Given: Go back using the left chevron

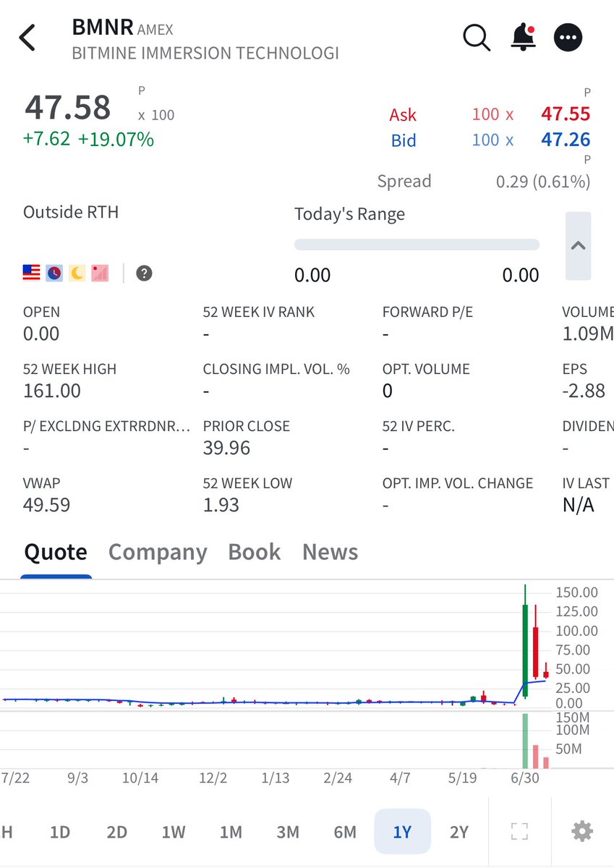Looking at the screenshot, I should (x=27, y=38).
